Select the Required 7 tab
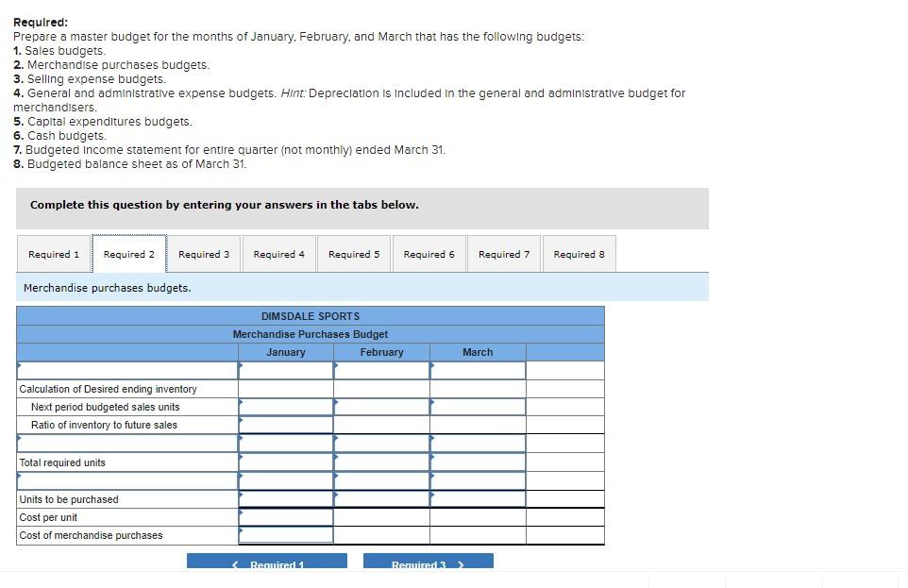 (504, 254)
